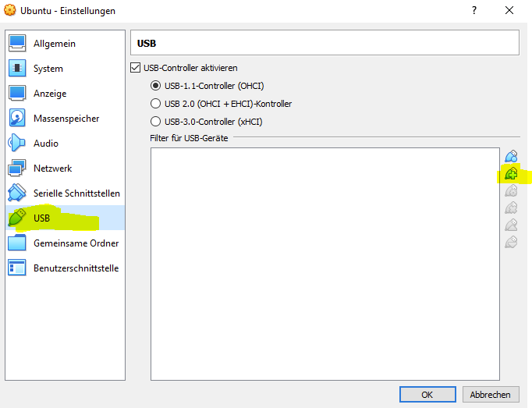532x408 pixels.
Task: Click the move USB filter up icon
Action: click(x=511, y=225)
